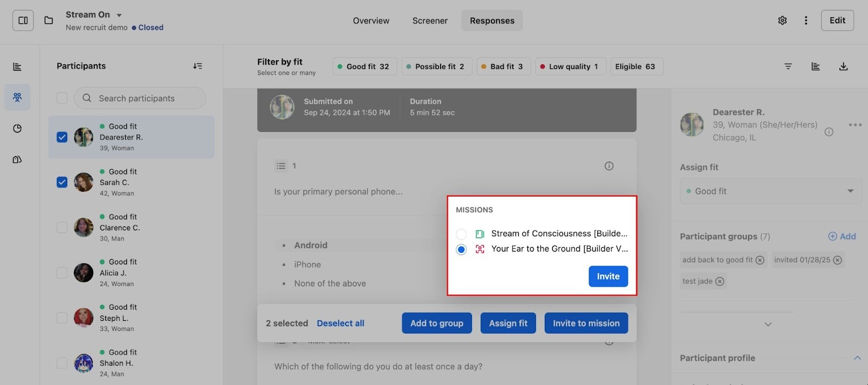Image resolution: width=868 pixels, height=385 pixels.
Task: Click the download responses icon
Action: coord(843,66)
